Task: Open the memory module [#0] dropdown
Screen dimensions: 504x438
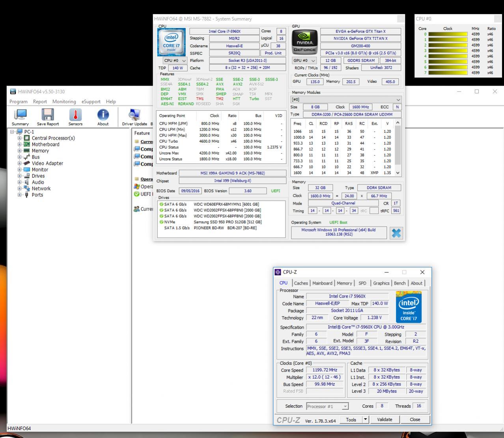Action: [346, 99]
